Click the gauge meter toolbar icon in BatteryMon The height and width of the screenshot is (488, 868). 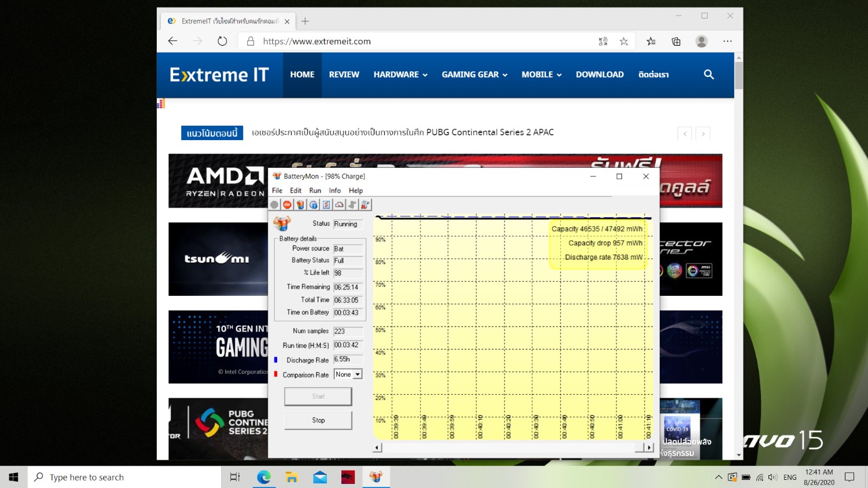click(x=339, y=204)
